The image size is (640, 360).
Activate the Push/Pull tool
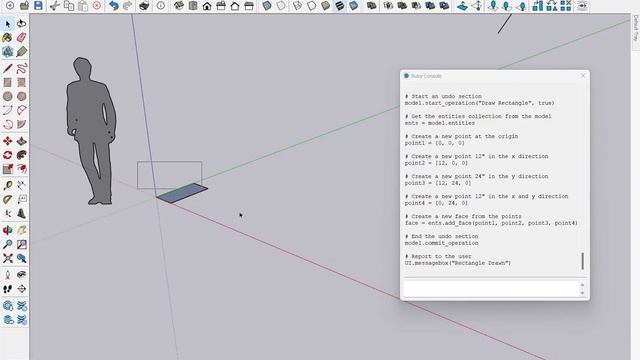[x=22, y=141]
